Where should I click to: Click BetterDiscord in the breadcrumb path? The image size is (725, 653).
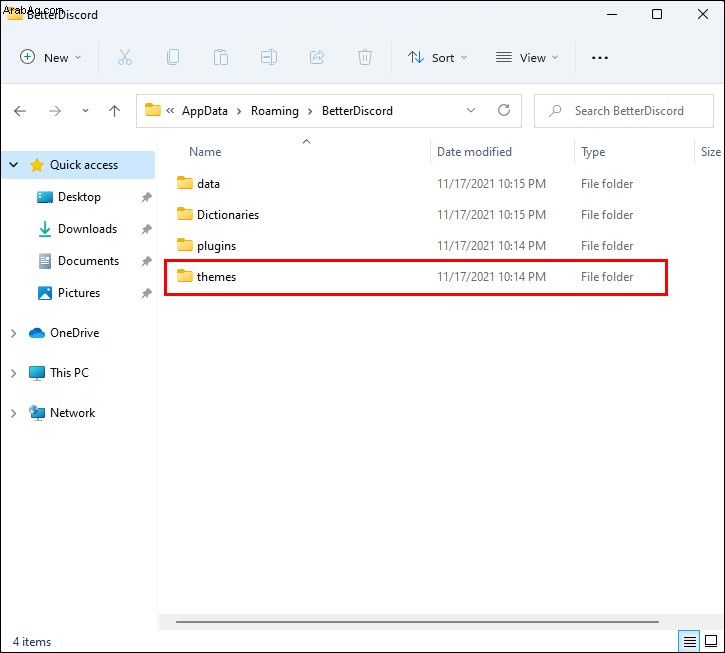click(357, 111)
